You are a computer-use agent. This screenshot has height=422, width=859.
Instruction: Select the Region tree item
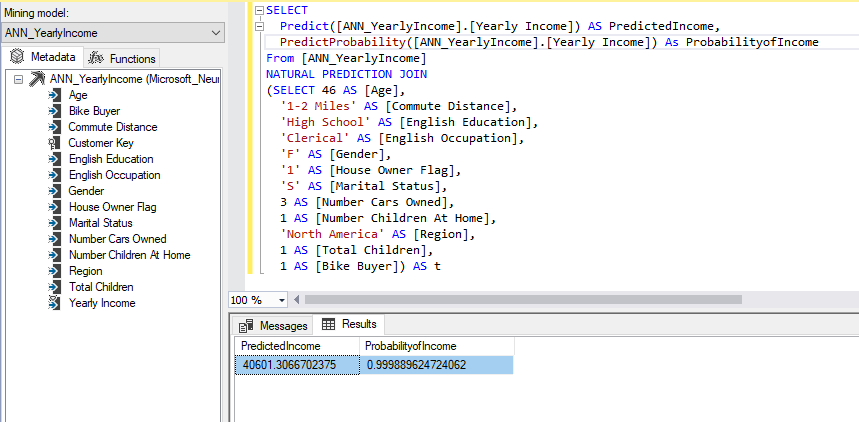(x=85, y=271)
